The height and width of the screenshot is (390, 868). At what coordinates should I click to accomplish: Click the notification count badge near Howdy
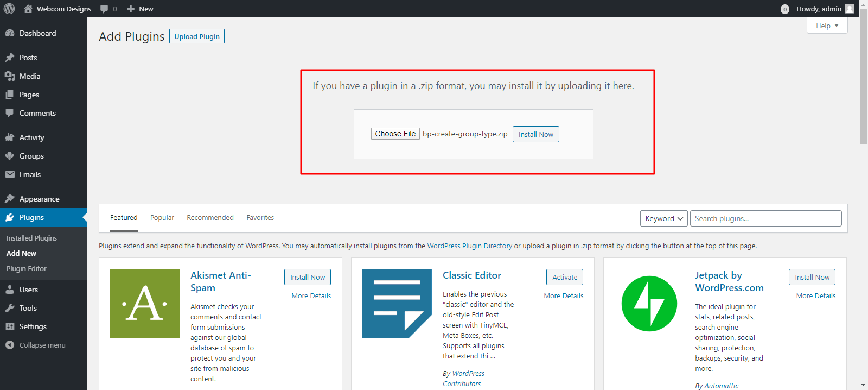(x=785, y=9)
